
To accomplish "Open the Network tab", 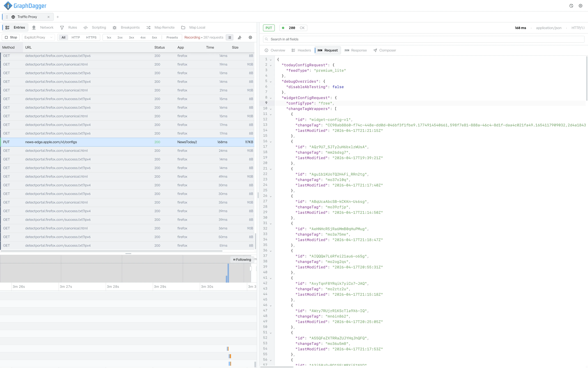I will click(43, 27).
